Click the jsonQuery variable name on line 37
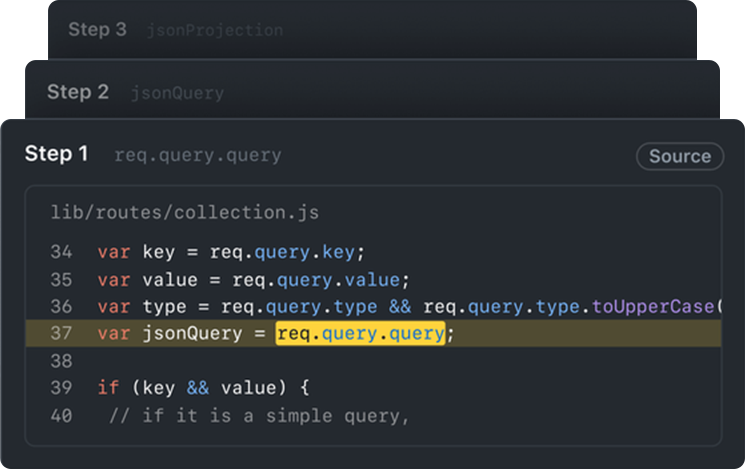 click(192, 334)
